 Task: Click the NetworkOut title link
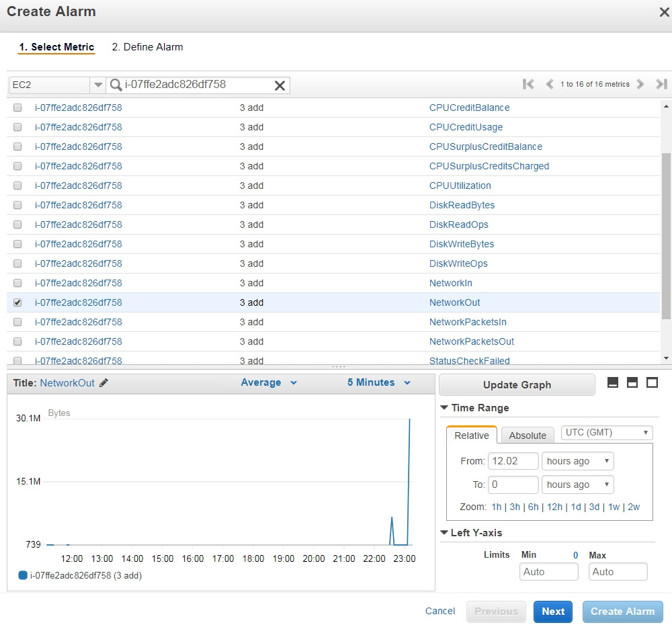pyautogui.click(x=67, y=382)
